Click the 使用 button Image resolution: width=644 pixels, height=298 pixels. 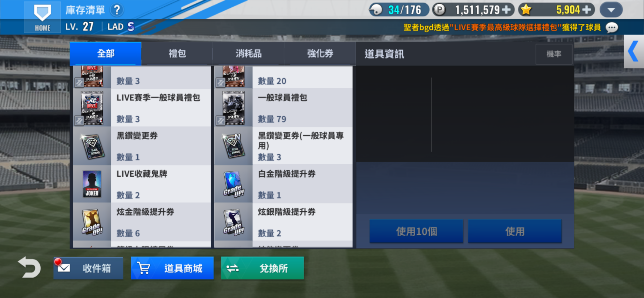(x=515, y=231)
